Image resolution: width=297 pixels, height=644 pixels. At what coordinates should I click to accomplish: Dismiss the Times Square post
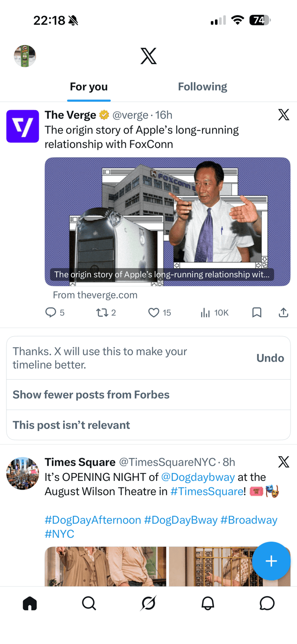pos(284,462)
